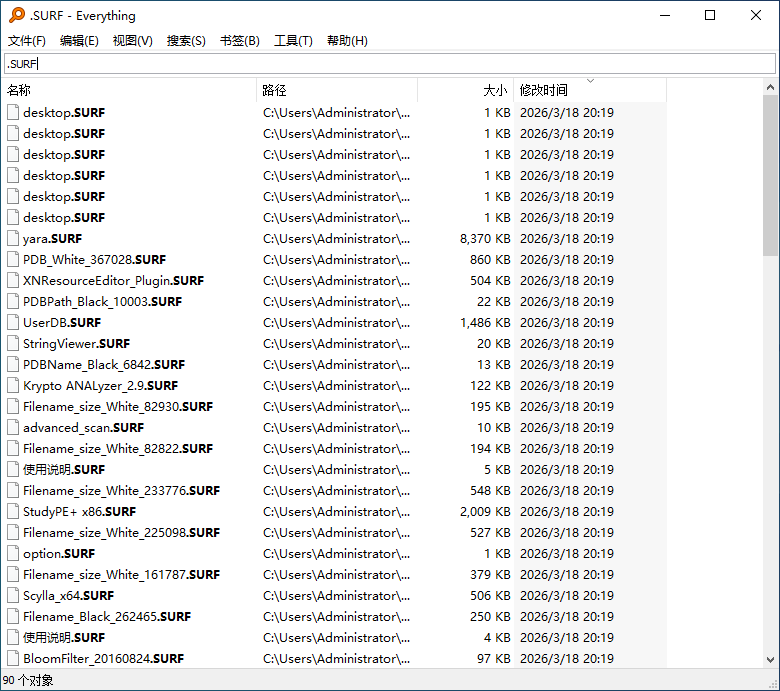Sort results by 名称 column header
Screen dimensions: 780x691
click(129, 90)
